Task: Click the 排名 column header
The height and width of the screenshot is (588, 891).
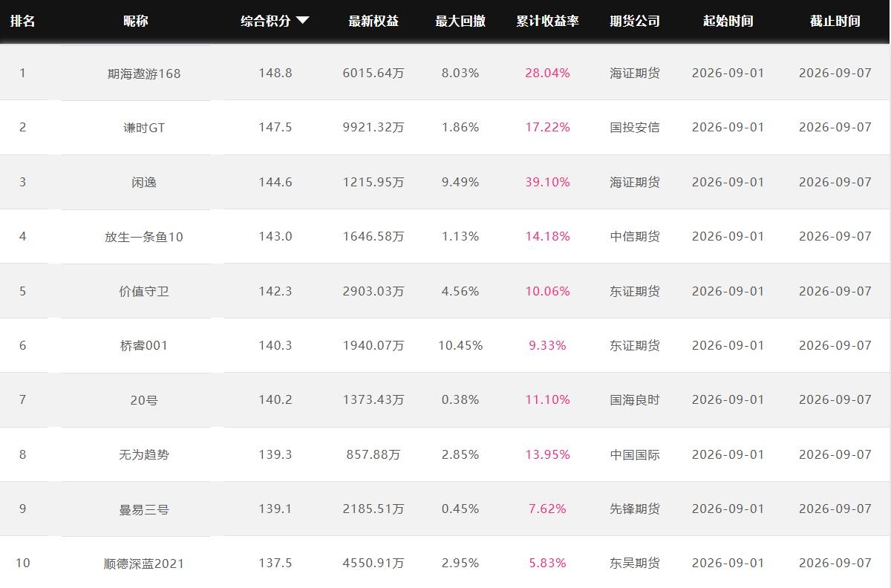Action: (x=22, y=21)
